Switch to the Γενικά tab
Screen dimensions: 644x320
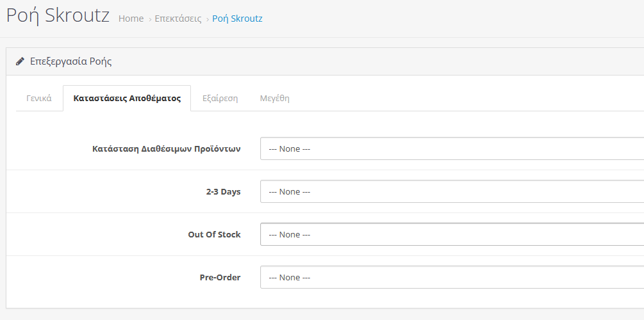(39, 98)
